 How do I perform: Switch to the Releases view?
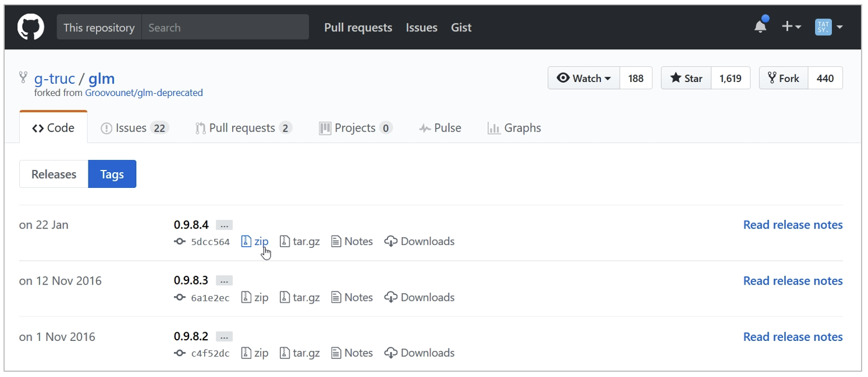click(x=54, y=174)
